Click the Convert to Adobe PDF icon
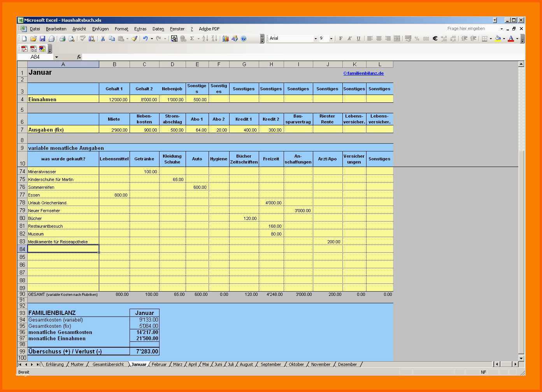Image resolution: width=542 pixels, height=392 pixels. [x=25, y=49]
